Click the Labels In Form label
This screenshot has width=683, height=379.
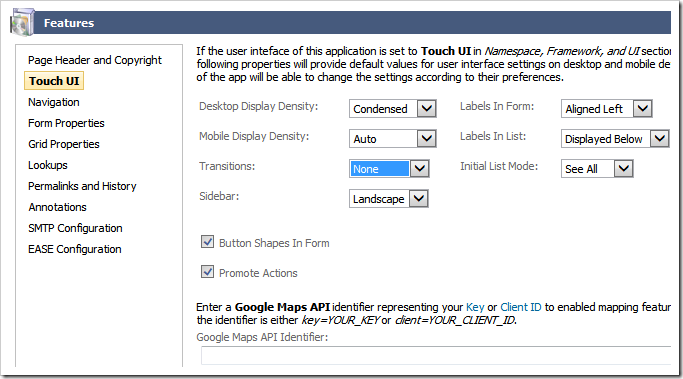[497, 106]
